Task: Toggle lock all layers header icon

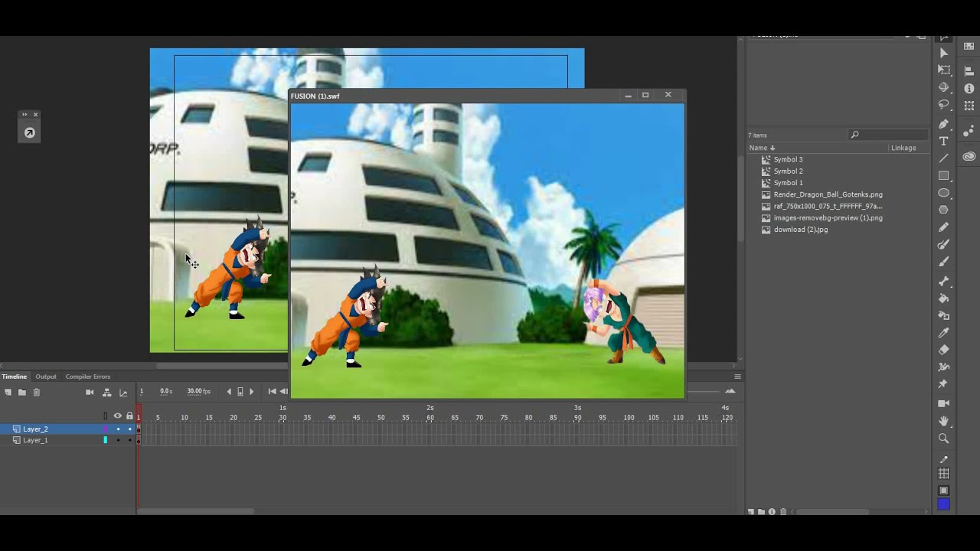Action: point(129,416)
